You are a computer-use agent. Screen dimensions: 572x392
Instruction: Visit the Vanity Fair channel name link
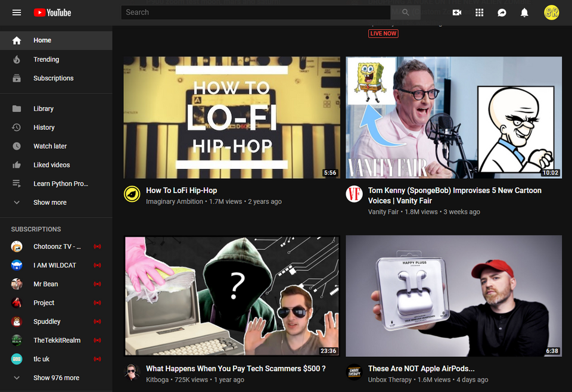tap(383, 212)
